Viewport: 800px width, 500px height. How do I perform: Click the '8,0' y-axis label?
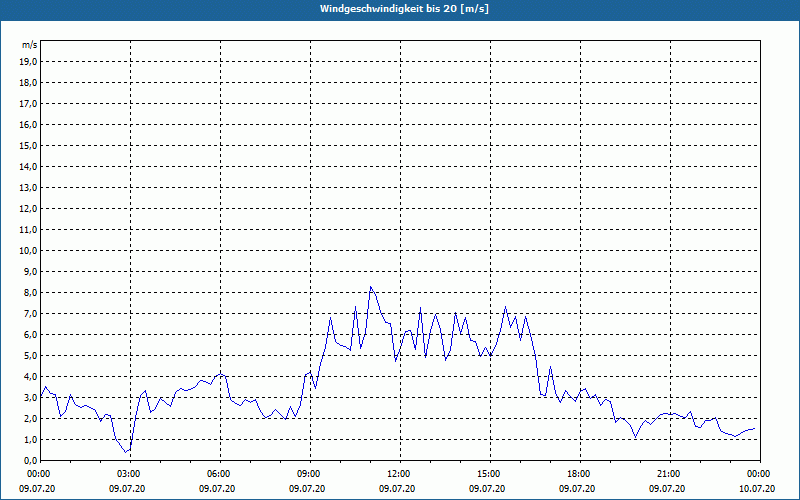pyautogui.click(x=30, y=292)
